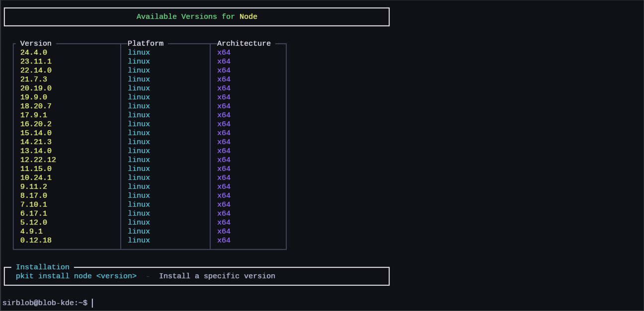Viewport: 644px width, 311px height.
Task: Click the x64 architecture entry for 15.14.0
Action: point(224,133)
